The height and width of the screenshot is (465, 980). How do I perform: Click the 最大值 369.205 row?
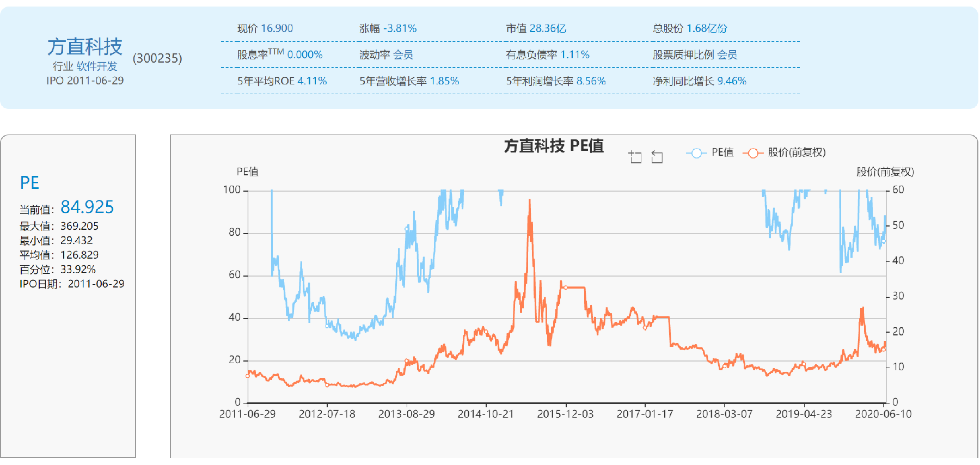(x=59, y=227)
